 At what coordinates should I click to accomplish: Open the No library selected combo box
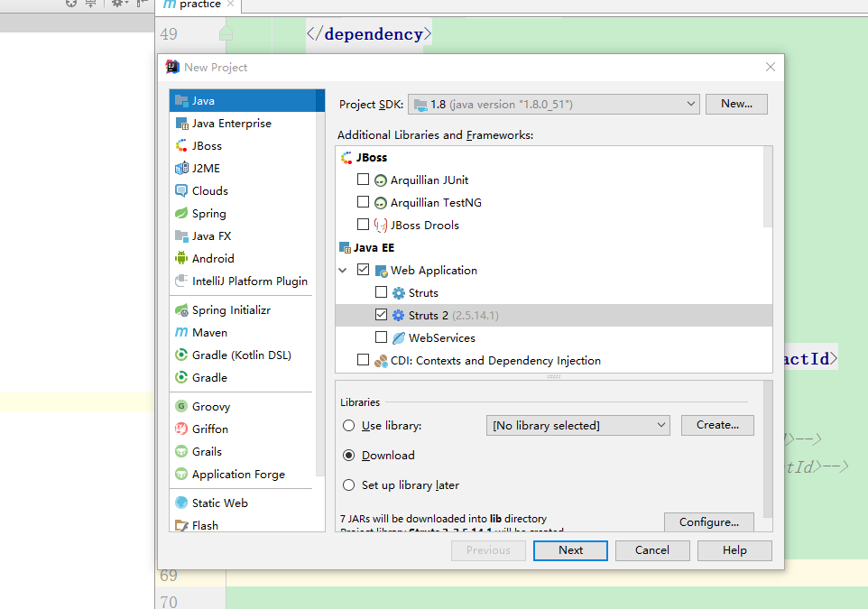pyautogui.click(x=578, y=425)
